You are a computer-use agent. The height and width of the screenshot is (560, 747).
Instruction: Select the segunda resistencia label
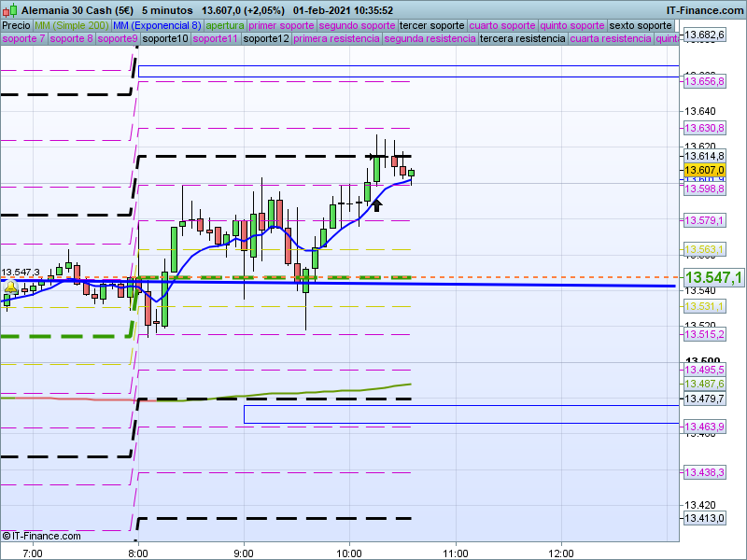(x=430, y=38)
